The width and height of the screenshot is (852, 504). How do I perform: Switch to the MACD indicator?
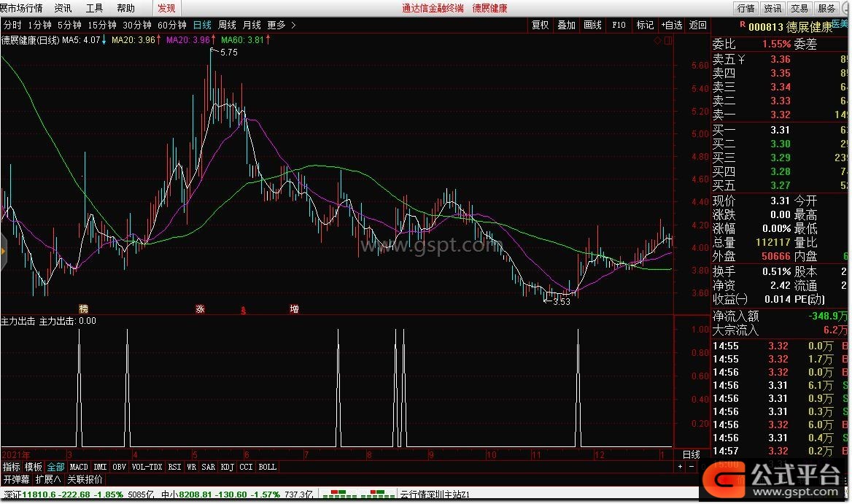[79, 467]
